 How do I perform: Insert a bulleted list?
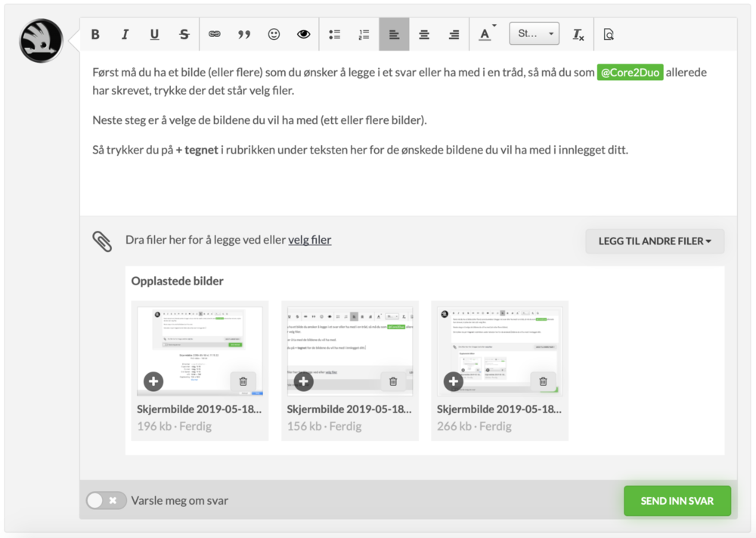334,35
